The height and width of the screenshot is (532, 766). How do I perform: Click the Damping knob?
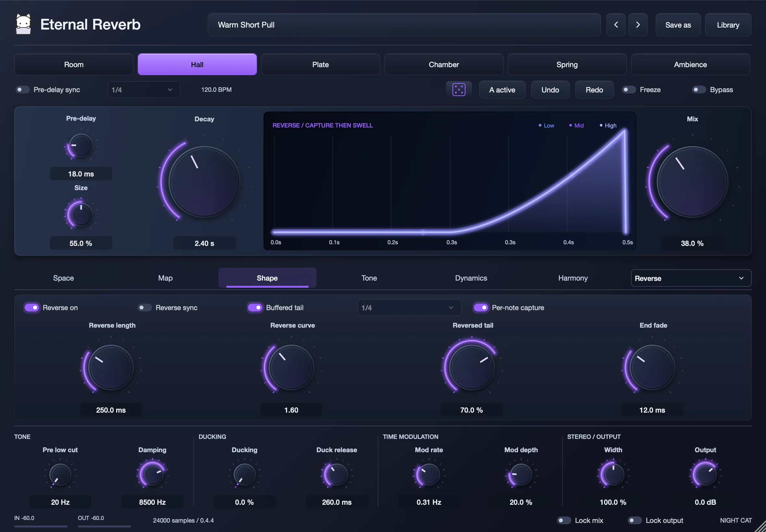(x=153, y=474)
